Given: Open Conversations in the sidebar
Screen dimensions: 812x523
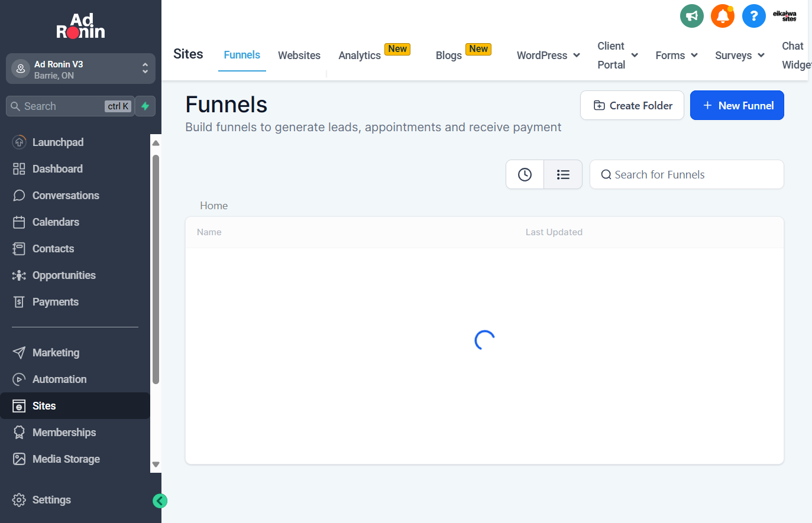Looking at the screenshot, I should 75,196.
